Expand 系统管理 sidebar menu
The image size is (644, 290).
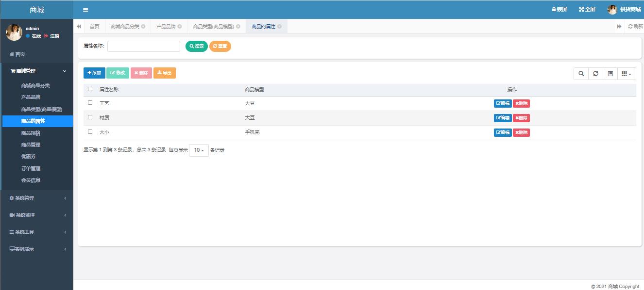coord(37,198)
